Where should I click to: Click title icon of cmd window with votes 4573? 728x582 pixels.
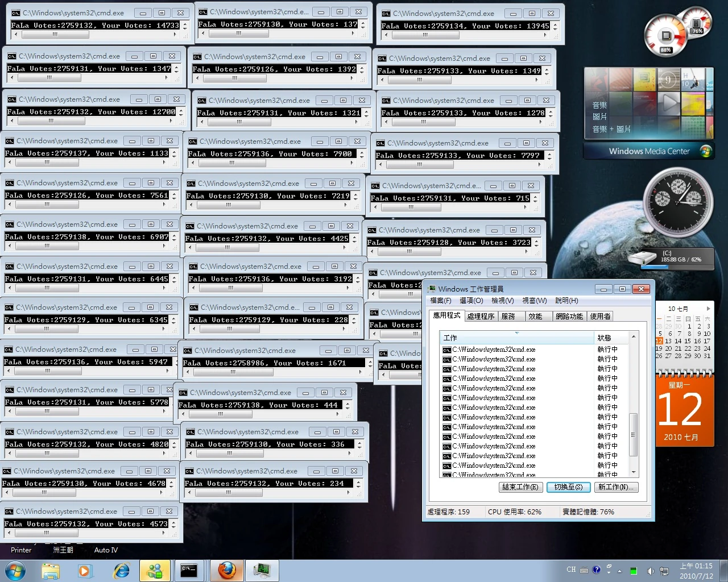tap(9, 511)
